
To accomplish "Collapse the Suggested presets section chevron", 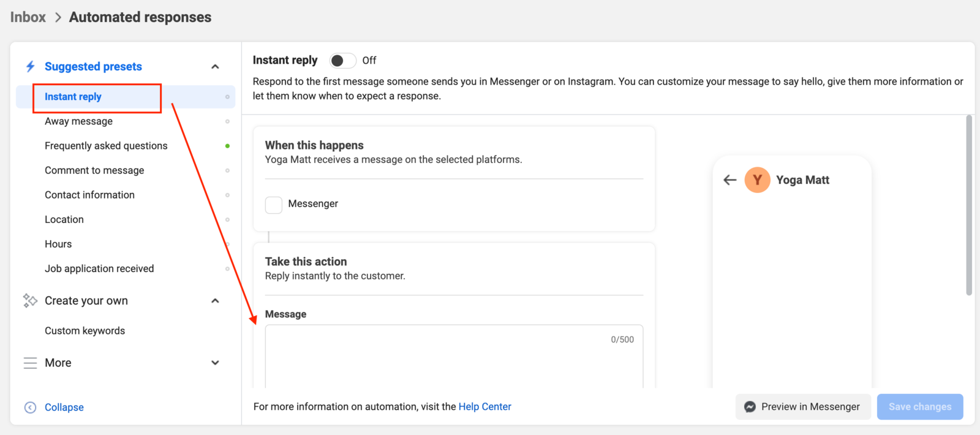I will (215, 66).
